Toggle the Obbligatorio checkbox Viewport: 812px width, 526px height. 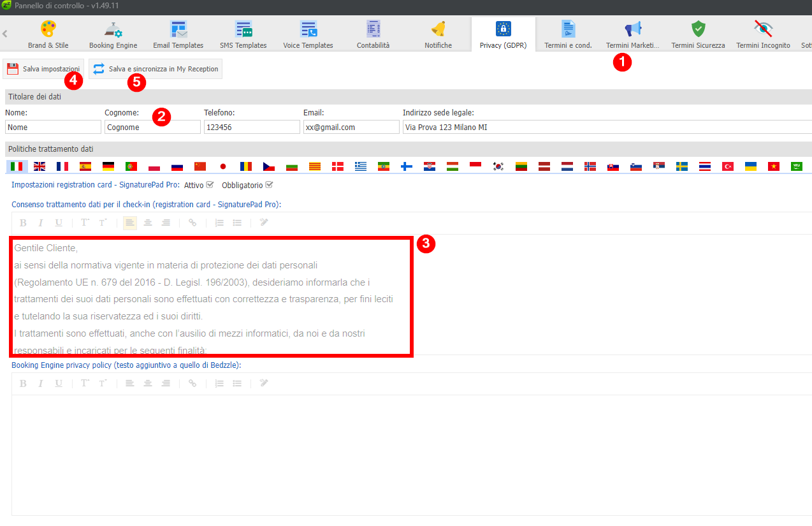(269, 185)
